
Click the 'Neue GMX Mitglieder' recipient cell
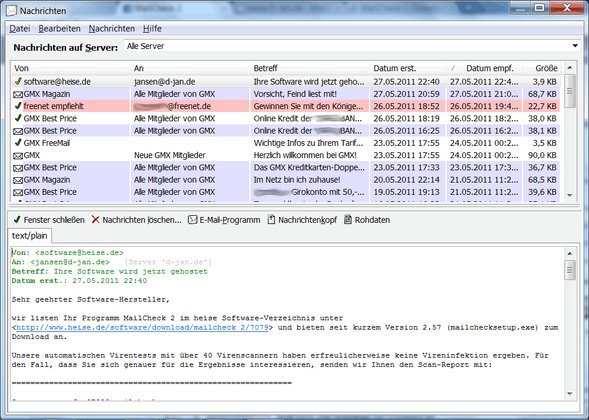tap(169, 155)
